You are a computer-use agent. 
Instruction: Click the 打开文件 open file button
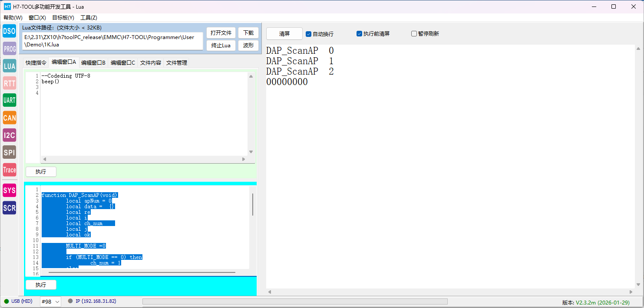coord(221,33)
